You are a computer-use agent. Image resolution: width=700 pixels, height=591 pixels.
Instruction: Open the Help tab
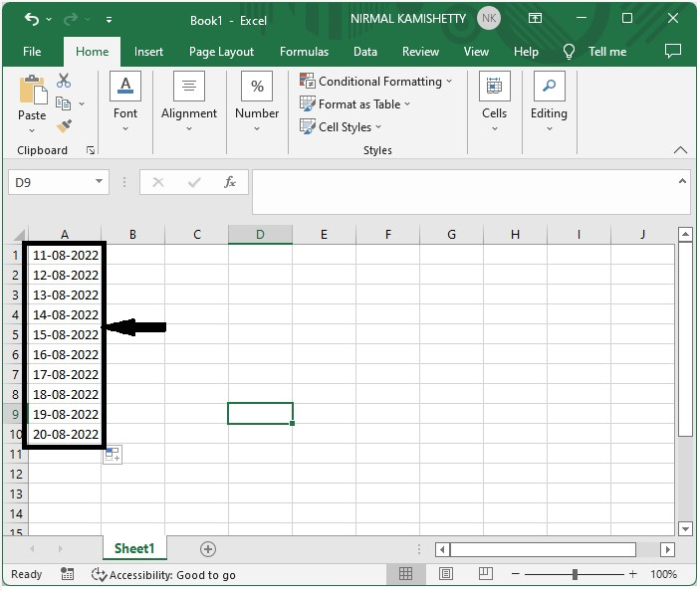pyautogui.click(x=526, y=52)
